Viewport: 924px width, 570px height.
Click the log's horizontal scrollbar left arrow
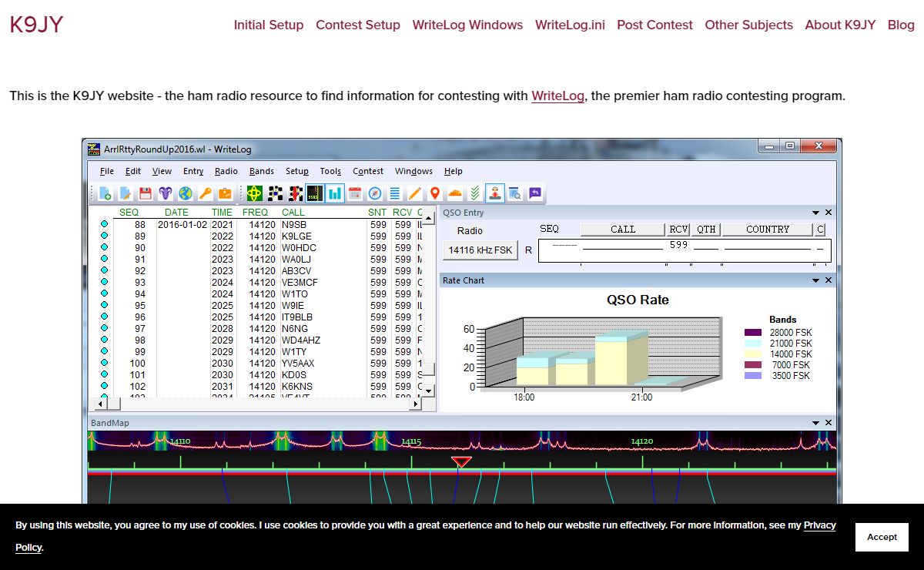(100, 404)
